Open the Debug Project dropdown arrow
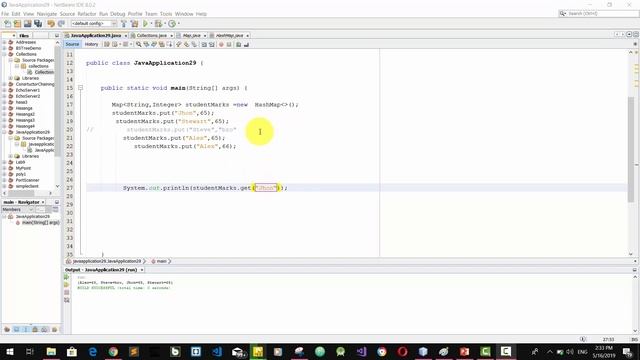The width and height of the screenshot is (640, 360). click(164, 24)
